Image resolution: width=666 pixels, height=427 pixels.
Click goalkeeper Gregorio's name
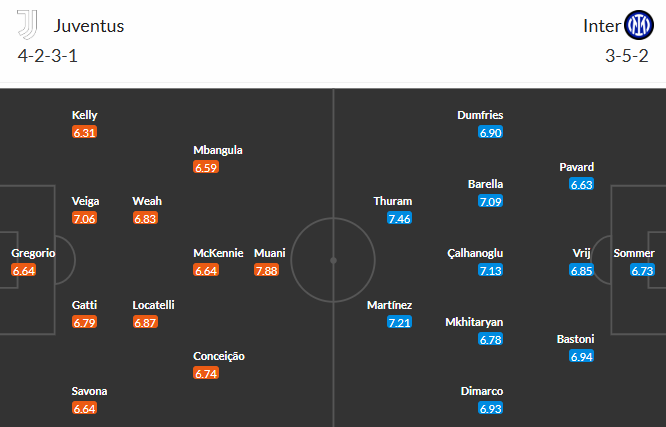tap(33, 253)
